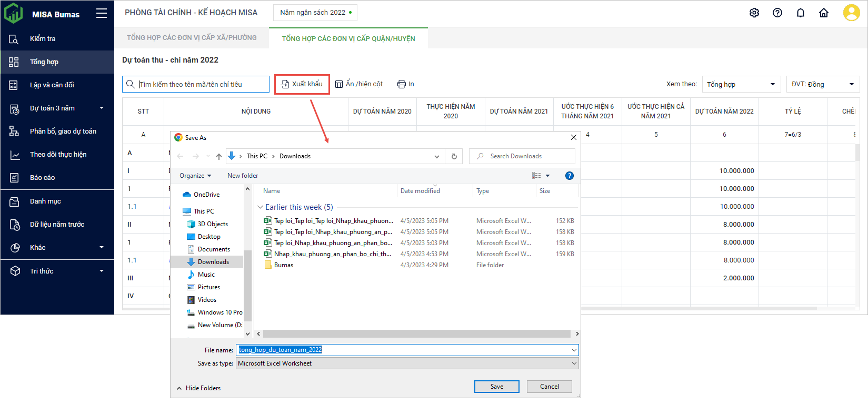
Task: Open the 'Xem theo' Tổng hợp dropdown
Action: (741, 84)
